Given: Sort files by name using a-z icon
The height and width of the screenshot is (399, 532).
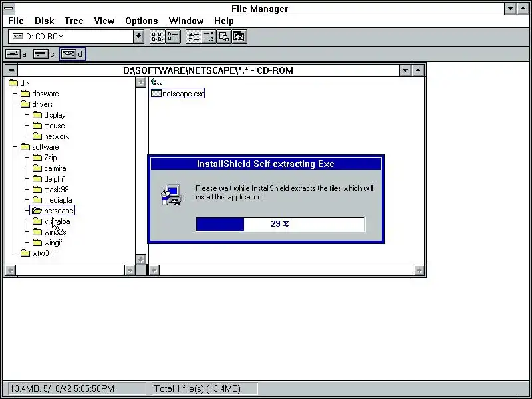Looking at the screenshot, I should point(193,37).
